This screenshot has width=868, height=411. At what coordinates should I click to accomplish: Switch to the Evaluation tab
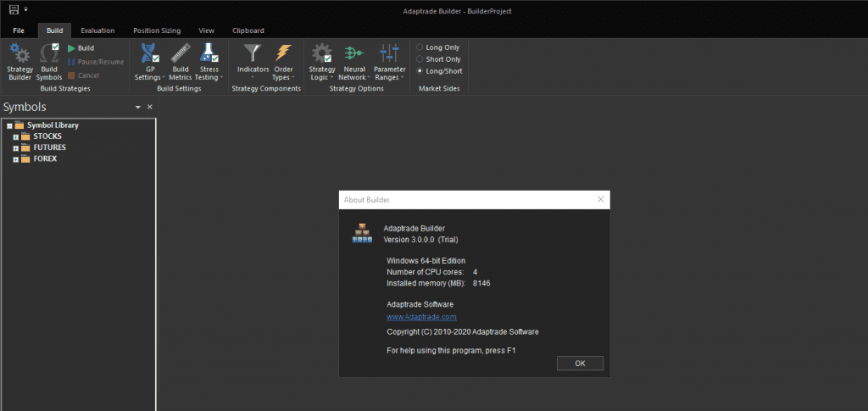click(x=97, y=31)
